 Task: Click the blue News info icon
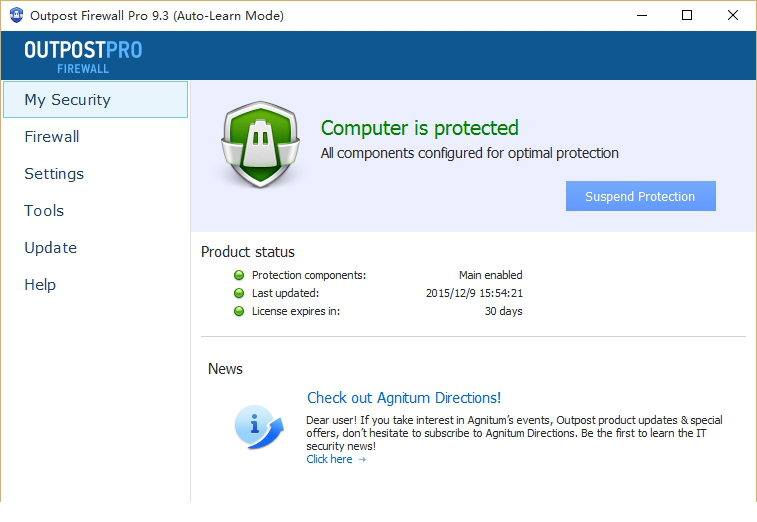(x=259, y=427)
